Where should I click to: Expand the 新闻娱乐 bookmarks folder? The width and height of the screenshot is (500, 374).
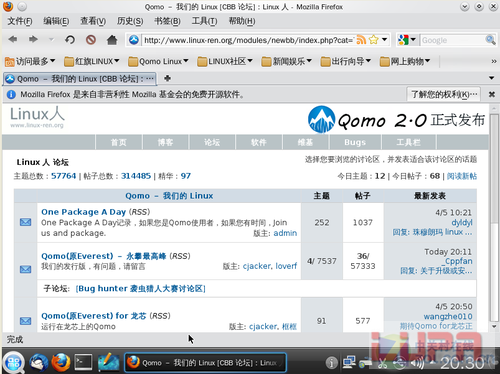tap(287, 61)
